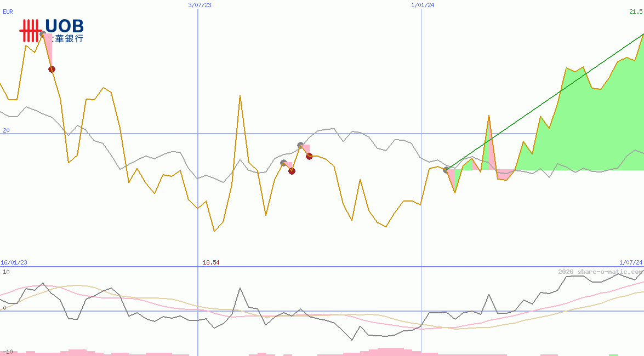The height and width of the screenshot is (356, 644).
Task: Click the 21.5 price label at top right
Action: click(636, 12)
